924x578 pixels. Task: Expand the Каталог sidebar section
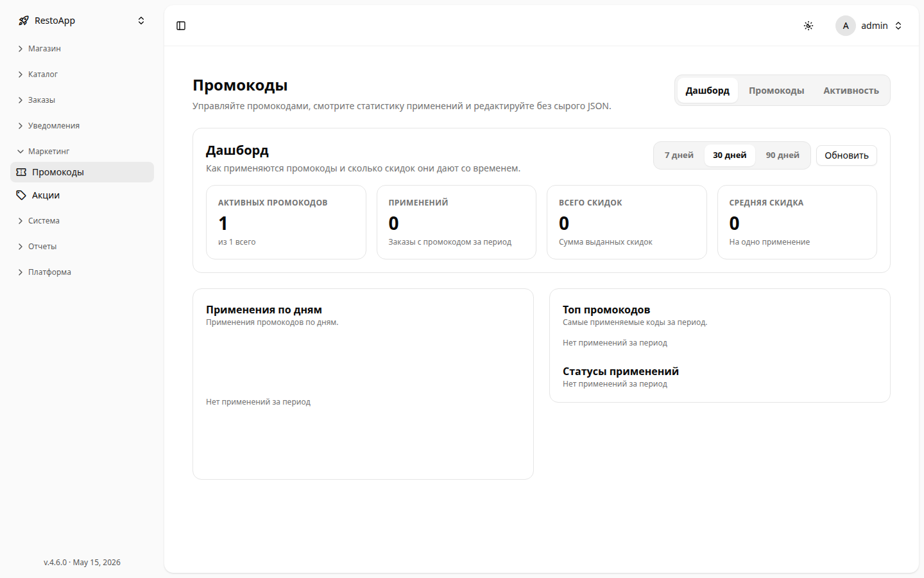pos(82,74)
